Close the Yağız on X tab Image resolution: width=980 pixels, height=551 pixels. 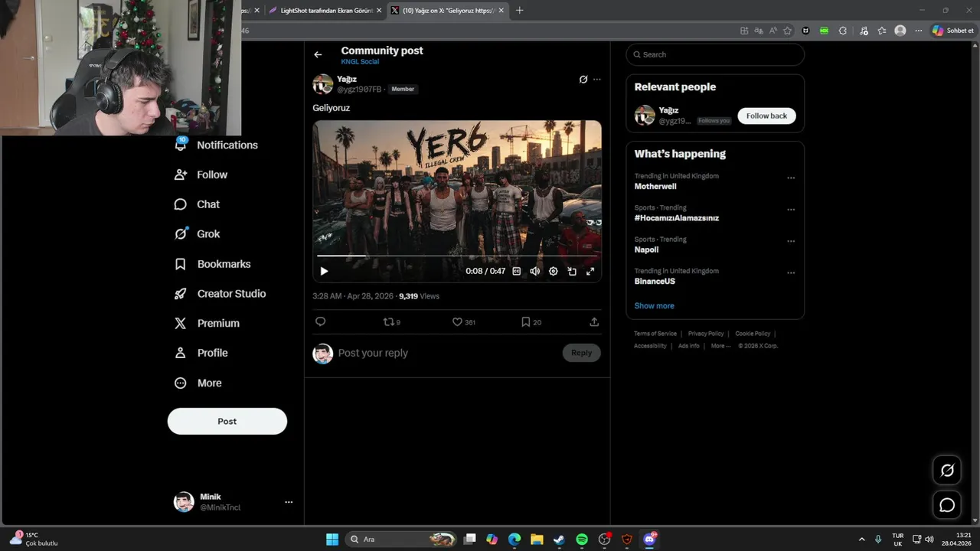pos(500,11)
